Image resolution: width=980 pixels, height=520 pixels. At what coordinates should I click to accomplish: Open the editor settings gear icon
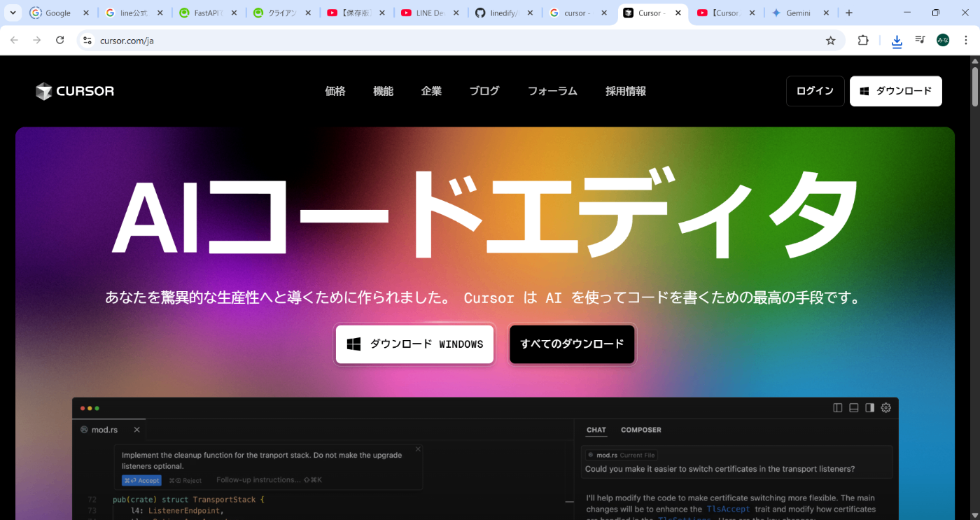(886, 408)
